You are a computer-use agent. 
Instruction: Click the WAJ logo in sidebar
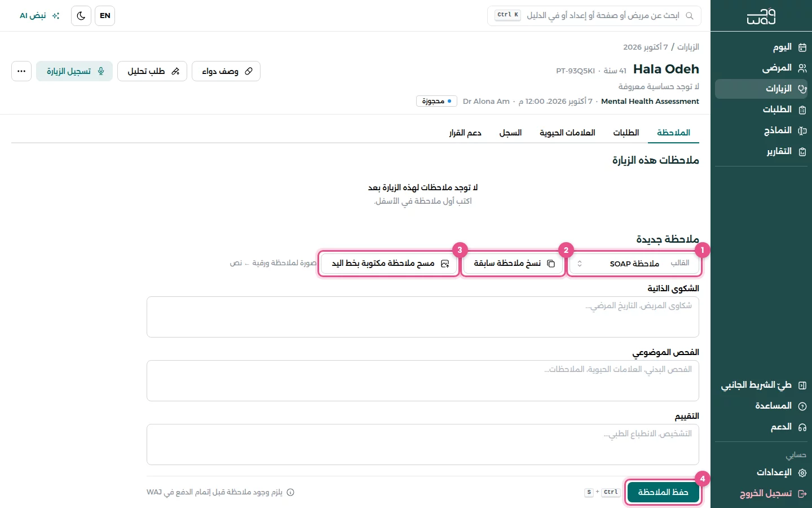point(761,16)
